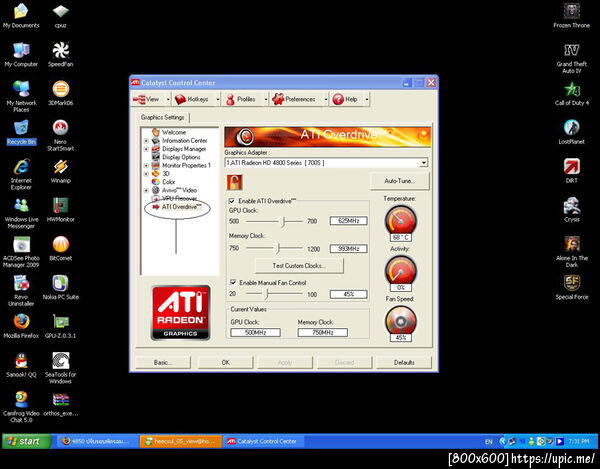
Task: Click the Defaults button
Action: (404, 362)
